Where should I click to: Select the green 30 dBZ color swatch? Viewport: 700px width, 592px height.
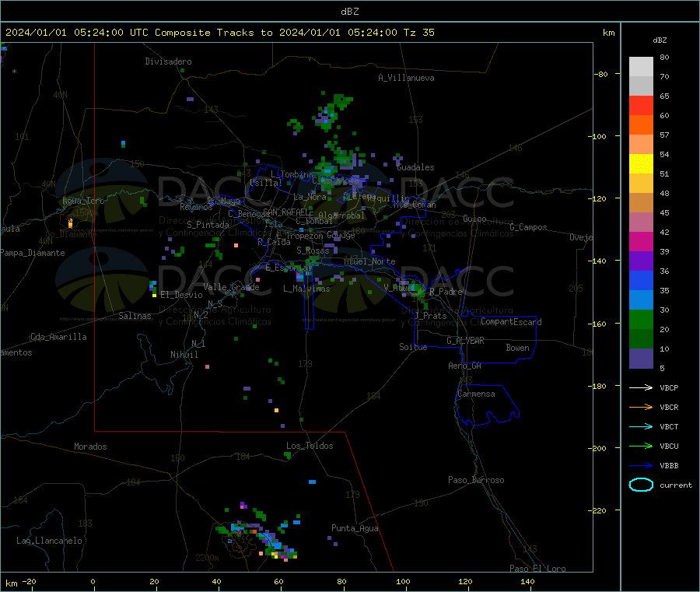pyautogui.click(x=641, y=319)
